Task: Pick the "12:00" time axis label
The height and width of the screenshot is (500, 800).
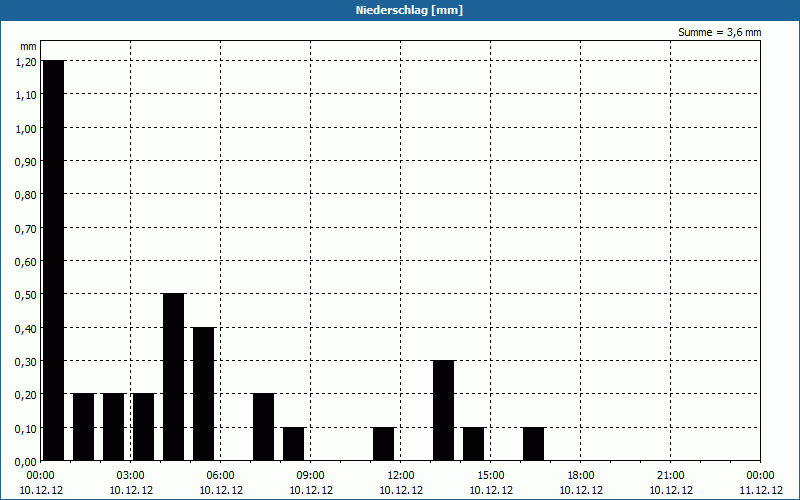Action: 401,476
